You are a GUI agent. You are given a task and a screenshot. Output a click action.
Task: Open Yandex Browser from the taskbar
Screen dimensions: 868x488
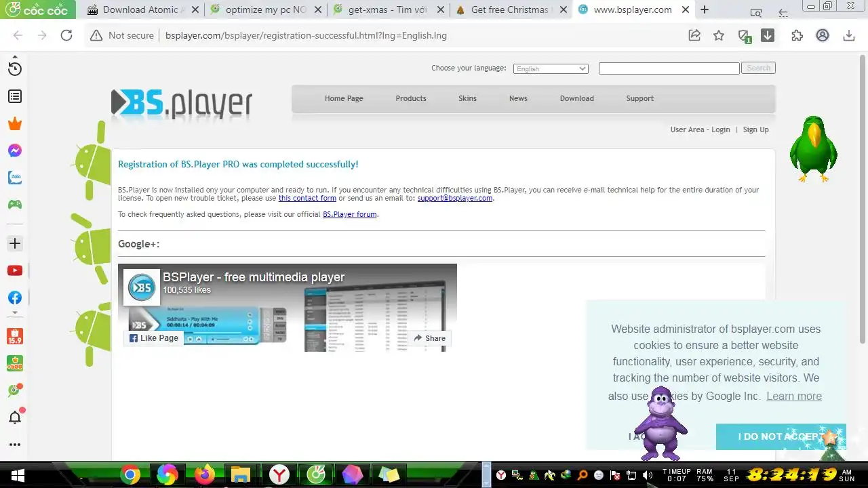click(279, 475)
